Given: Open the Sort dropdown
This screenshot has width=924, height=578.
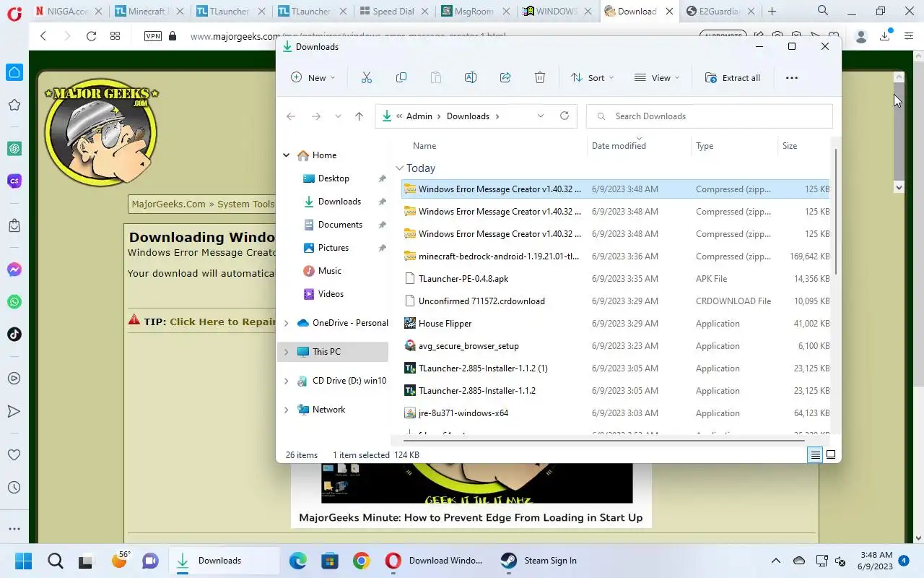Looking at the screenshot, I should pyautogui.click(x=592, y=78).
